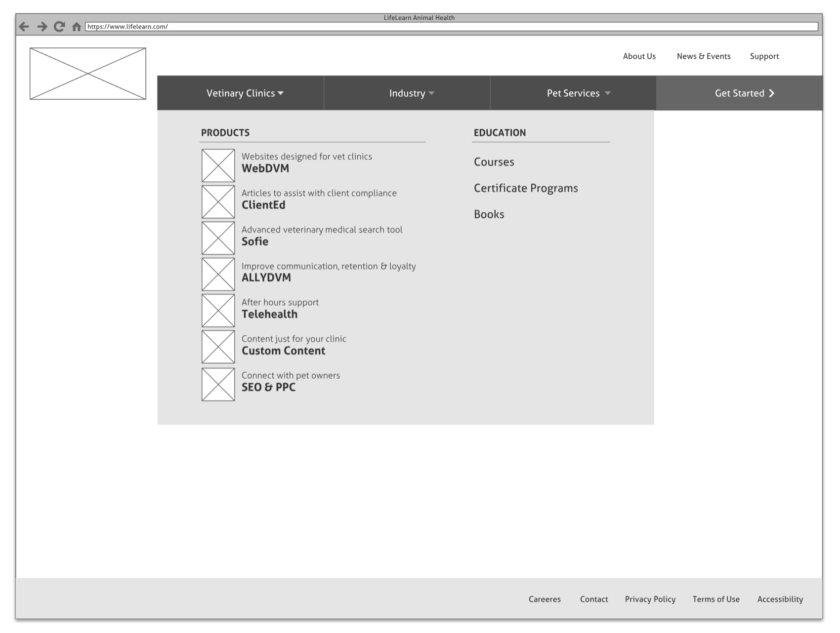This screenshot has width=840, height=633.
Task: Click 'Connect with pet owners' text
Action: 291,375
